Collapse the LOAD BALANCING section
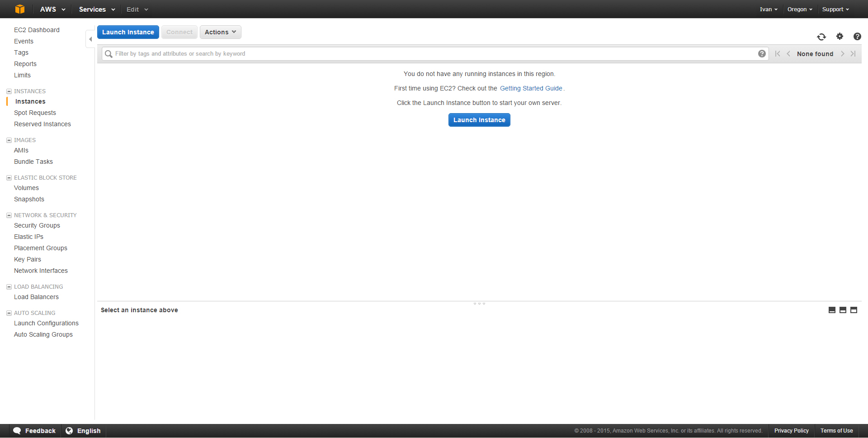Screen dimensions: 868x438 tap(9, 287)
